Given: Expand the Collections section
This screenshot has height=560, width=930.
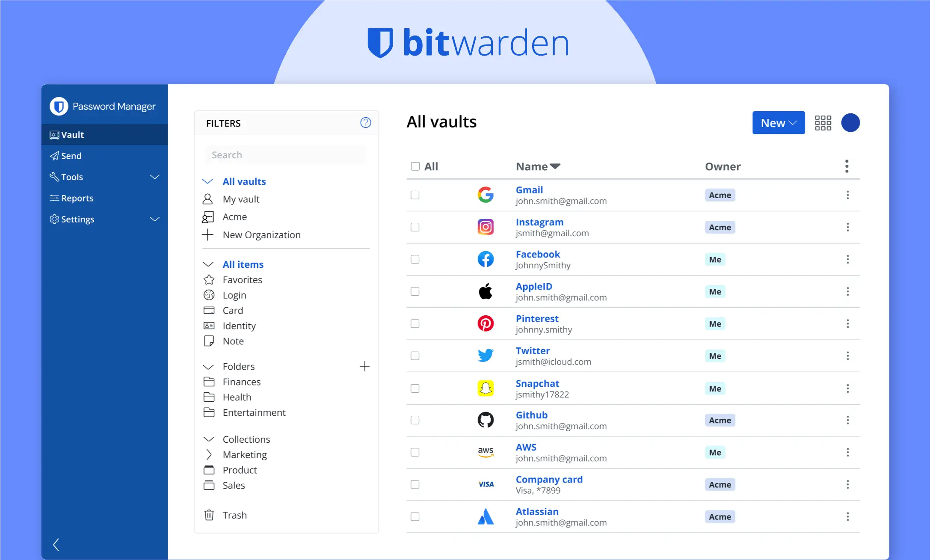Looking at the screenshot, I should (209, 439).
